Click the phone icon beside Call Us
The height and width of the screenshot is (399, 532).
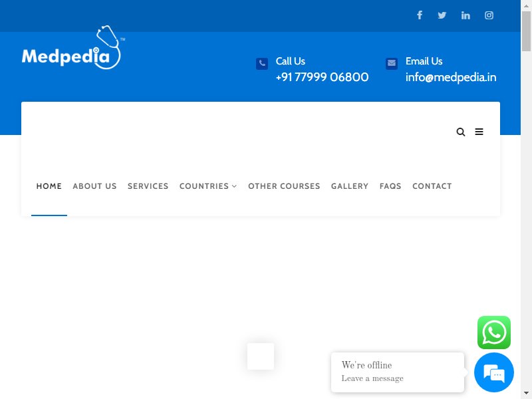pyautogui.click(x=262, y=63)
